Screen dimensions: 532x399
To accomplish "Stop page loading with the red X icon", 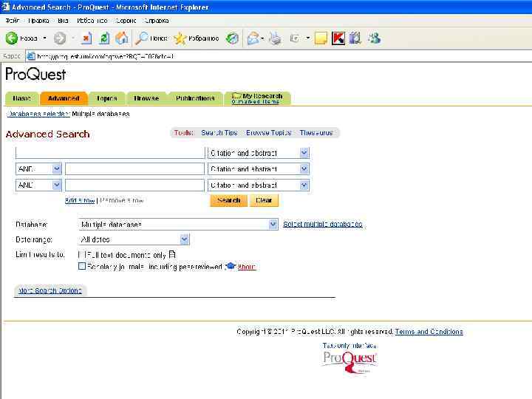I will (x=87, y=38).
